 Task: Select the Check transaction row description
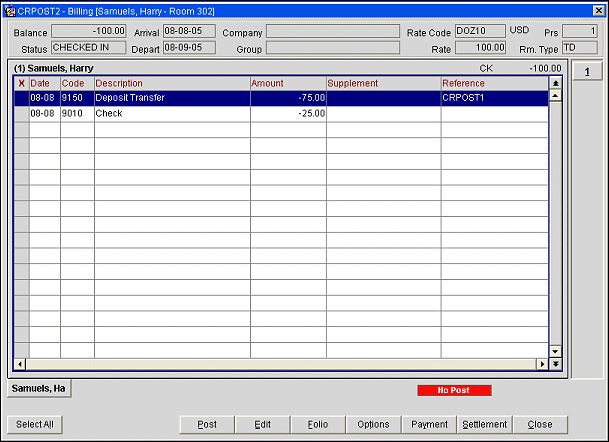click(x=170, y=114)
